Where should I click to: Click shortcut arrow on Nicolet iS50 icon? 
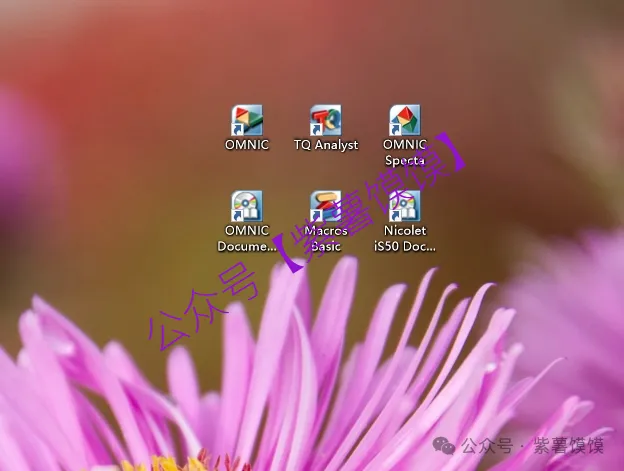pyautogui.click(x=396, y=215)
